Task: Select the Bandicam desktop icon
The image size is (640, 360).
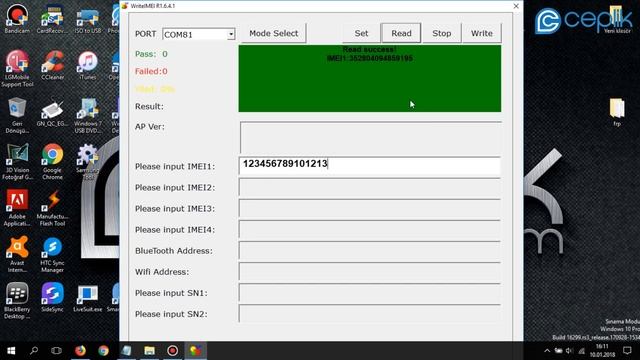Action: click(17, 19)
